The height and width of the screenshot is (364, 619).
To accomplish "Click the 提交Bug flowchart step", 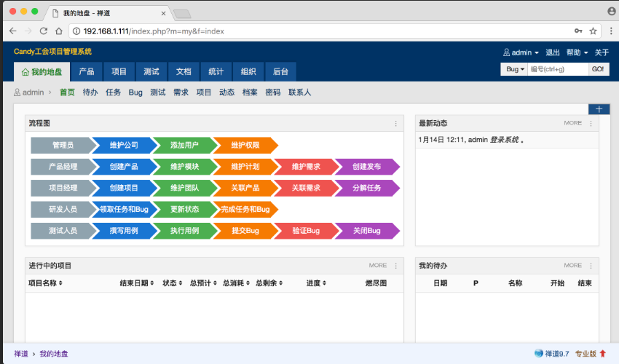I will pos(245,231).
